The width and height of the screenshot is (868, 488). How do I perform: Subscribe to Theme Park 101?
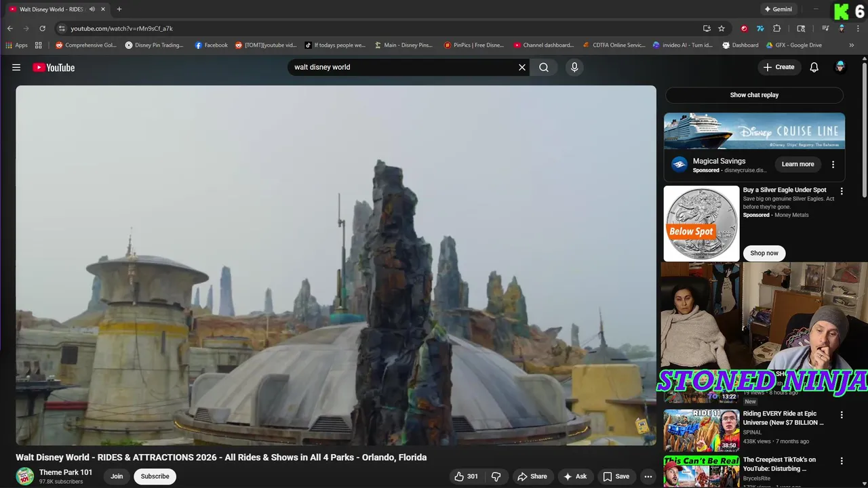155,476
